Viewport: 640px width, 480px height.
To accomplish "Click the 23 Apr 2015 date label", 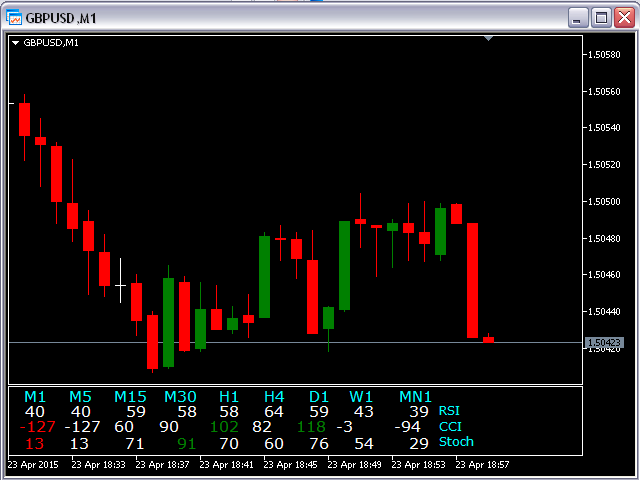I will click(x=33, y=465).
